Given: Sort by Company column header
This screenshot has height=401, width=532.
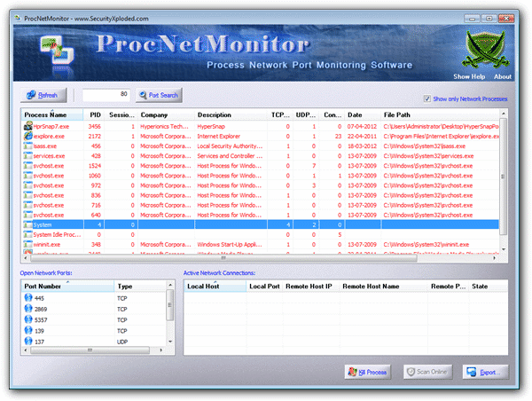Looking at the screenshot, I should tap(167, 114).
